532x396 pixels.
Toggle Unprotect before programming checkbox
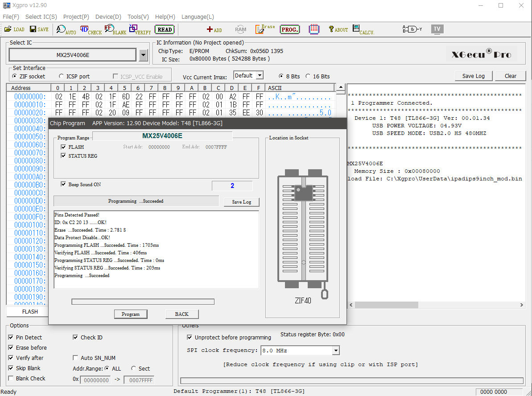(190, 337)
